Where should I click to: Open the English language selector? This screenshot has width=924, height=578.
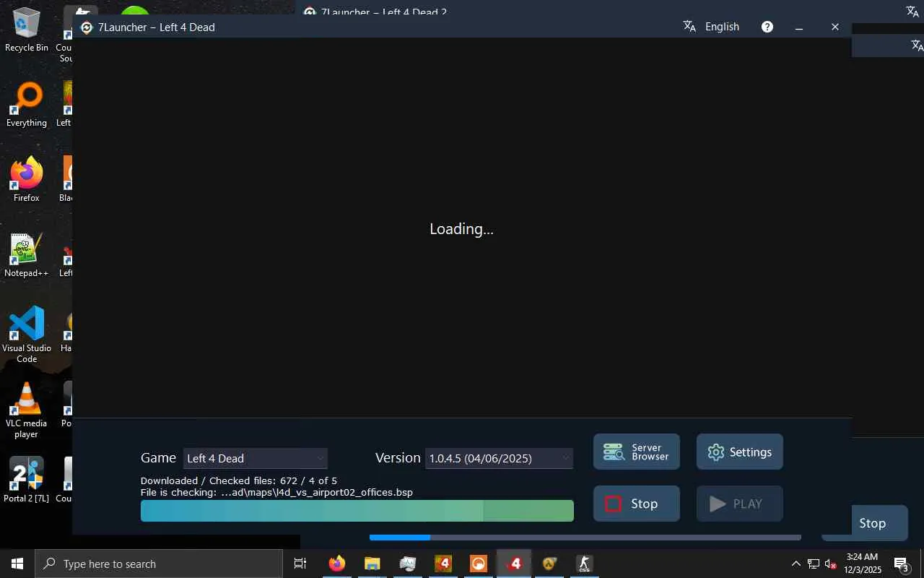(x=722, y=27)
